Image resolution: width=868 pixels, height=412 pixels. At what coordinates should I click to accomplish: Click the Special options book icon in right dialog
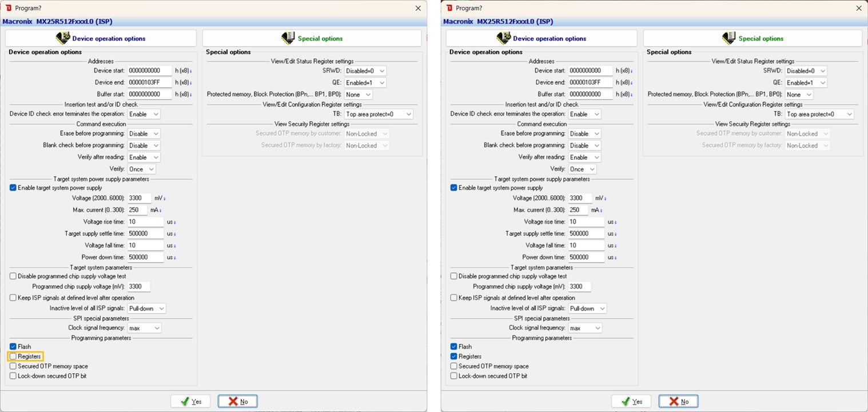(728, 38)
